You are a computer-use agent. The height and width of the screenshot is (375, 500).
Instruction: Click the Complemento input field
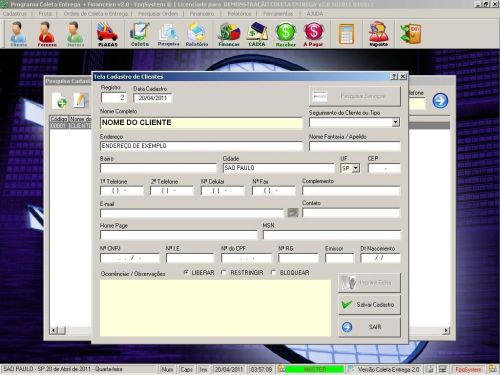pyautogui.click(x=351, y=191)
